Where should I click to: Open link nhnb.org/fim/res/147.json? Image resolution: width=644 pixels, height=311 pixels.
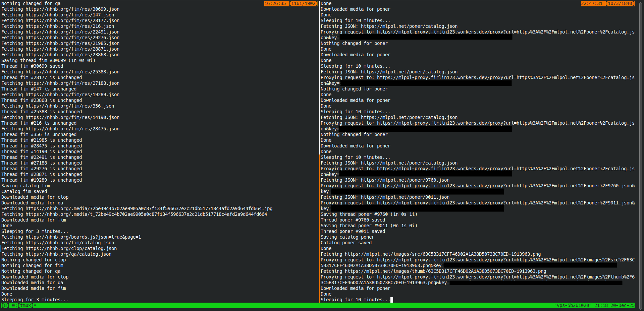pyautogui.click(x=70, y=15)
